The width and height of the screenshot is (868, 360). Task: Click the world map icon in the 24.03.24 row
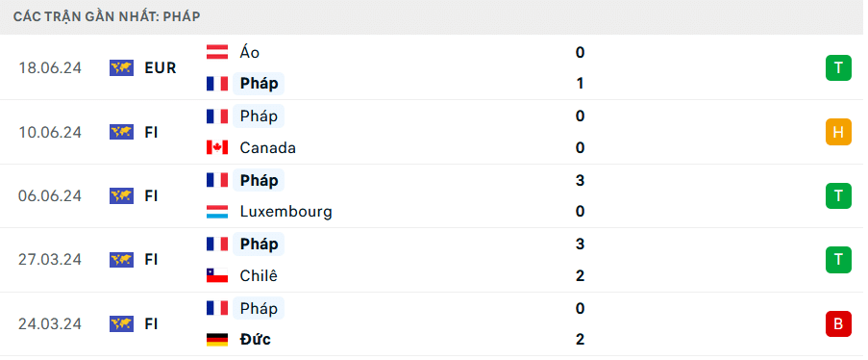122,323
